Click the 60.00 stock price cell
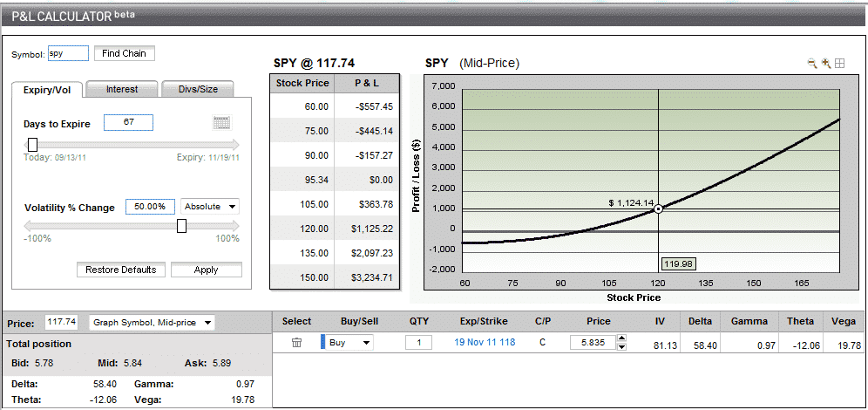Screen dimensions: 868x410 (302, 106)
